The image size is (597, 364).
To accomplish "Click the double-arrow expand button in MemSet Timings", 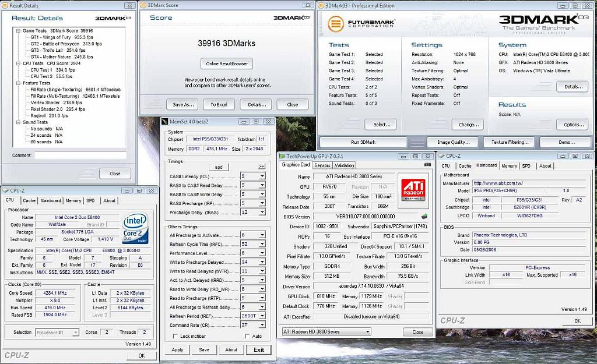I will point(262,167).
